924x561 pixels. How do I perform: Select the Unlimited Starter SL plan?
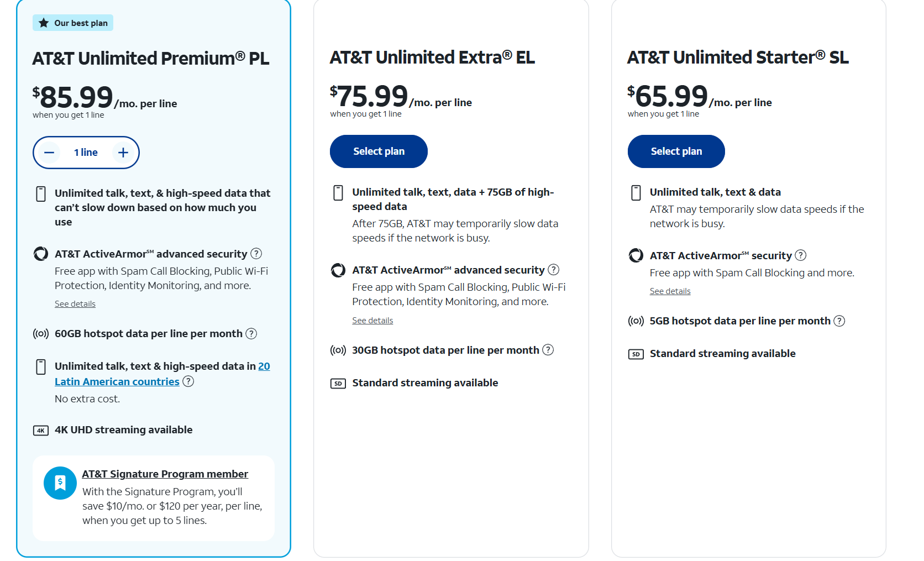[676, 151]
